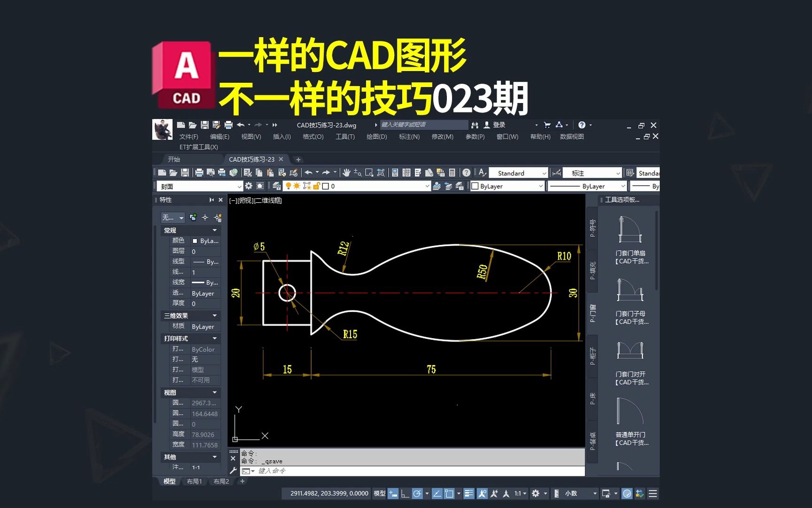This screenshot has height=508, width=812.
Task: Click the Plot print icon in standard toolbar
Action: [x=199, y=173]
